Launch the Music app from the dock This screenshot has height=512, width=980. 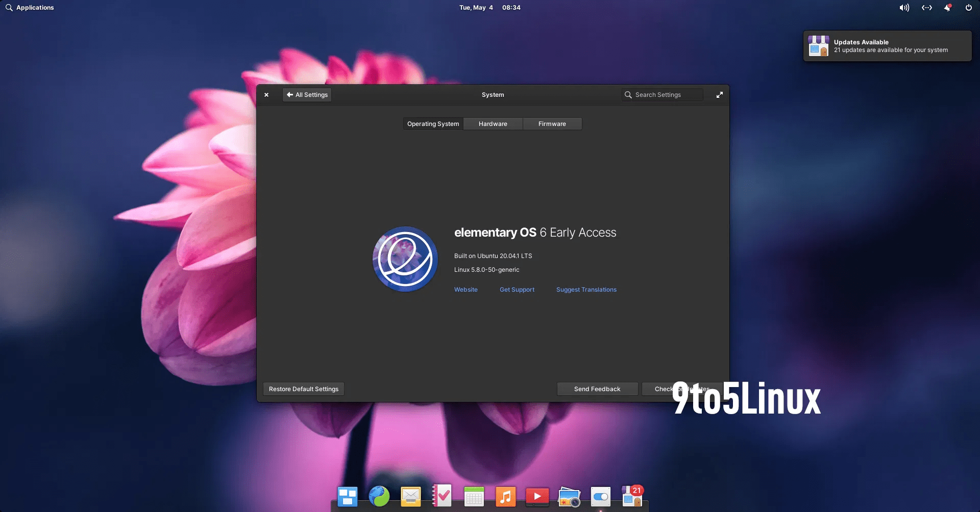pyautogui.click(x=505, y=496)
